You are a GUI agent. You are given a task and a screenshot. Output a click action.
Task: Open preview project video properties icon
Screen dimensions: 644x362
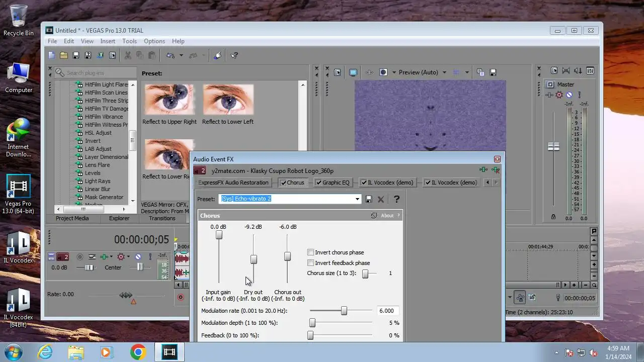click(337, 72)
